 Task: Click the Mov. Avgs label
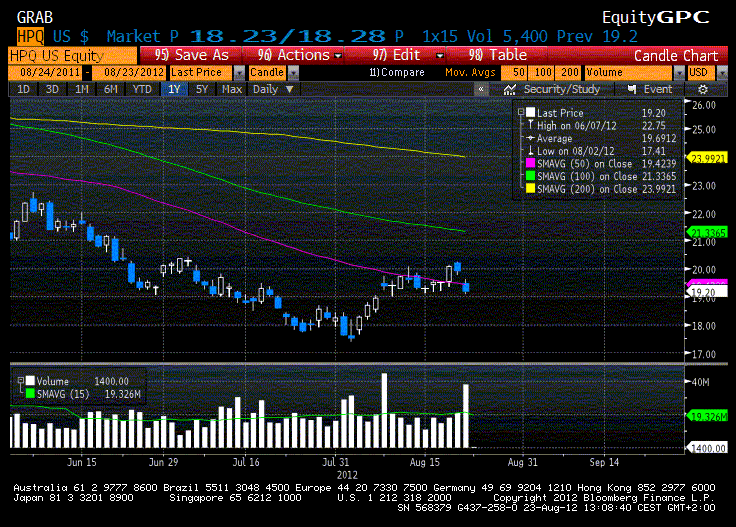point(470,73)
